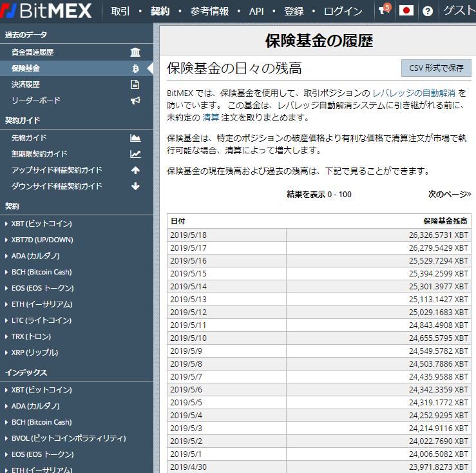The height and width of the screenshot is (473, 476).
Task: Open the API menu item
Action: point(256,11)
